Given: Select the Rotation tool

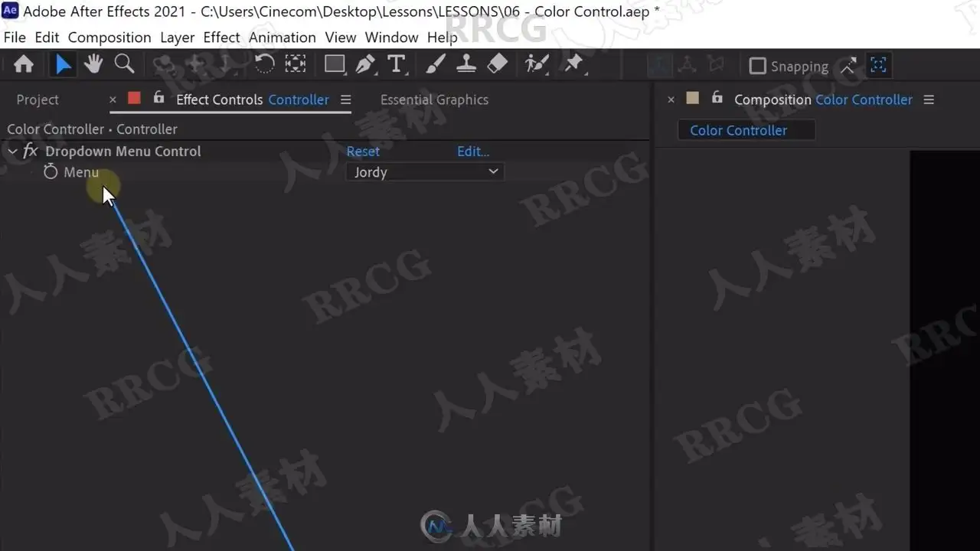Looking at the screenshot, I should 264,65.
